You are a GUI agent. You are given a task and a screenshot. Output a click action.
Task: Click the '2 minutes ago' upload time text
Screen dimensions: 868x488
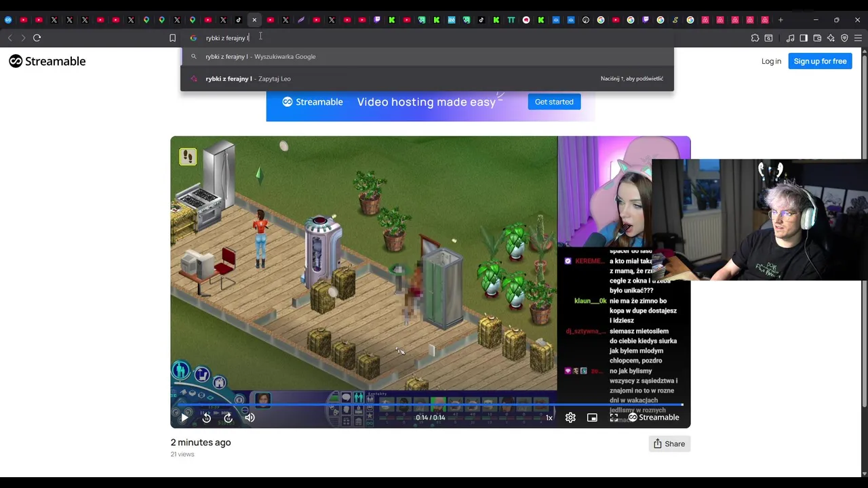point(201,442)
